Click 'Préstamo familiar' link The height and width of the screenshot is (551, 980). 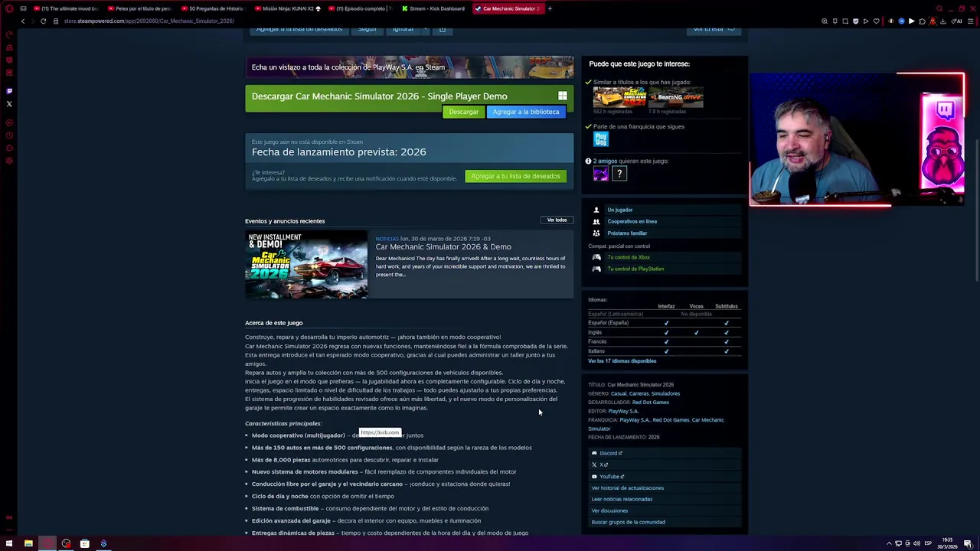point(627,233)
